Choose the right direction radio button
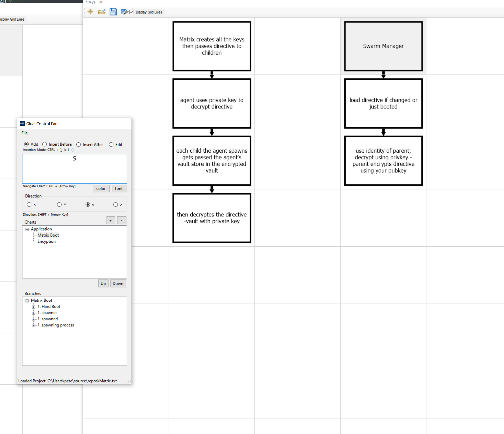The width and height of the screenshot is (504, 434). tap(116, 205)
